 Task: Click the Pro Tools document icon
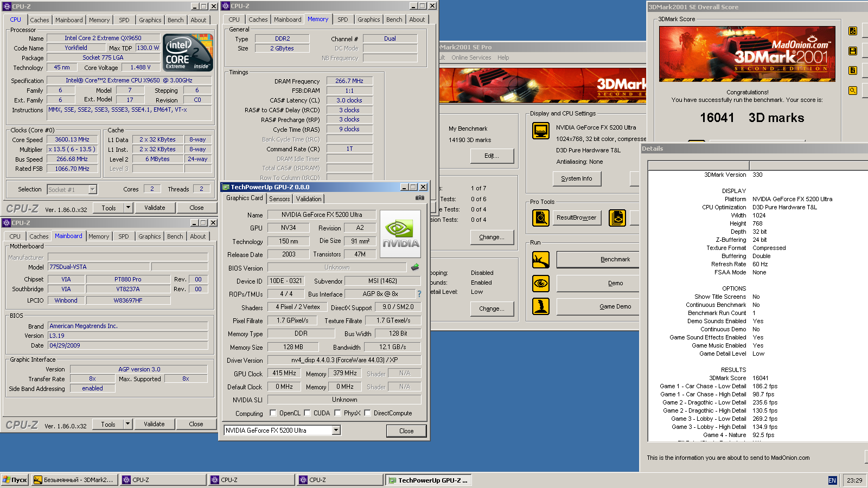coord(617,218)
